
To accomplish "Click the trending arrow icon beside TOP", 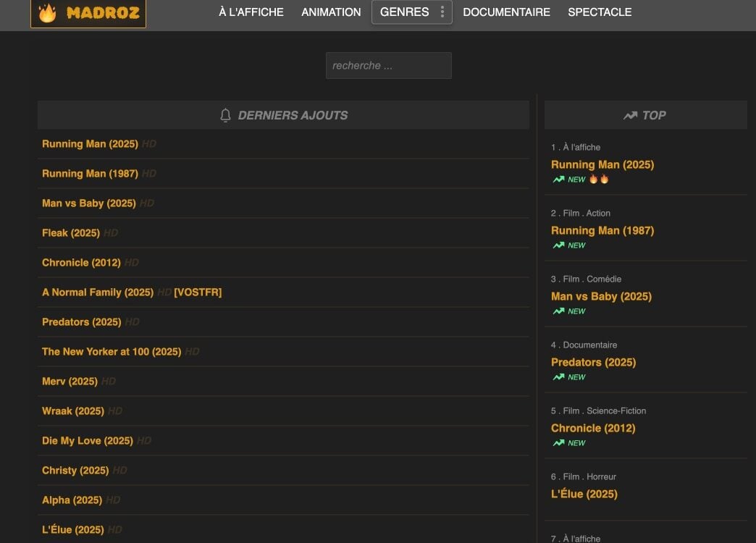I will tap(630, 115).
